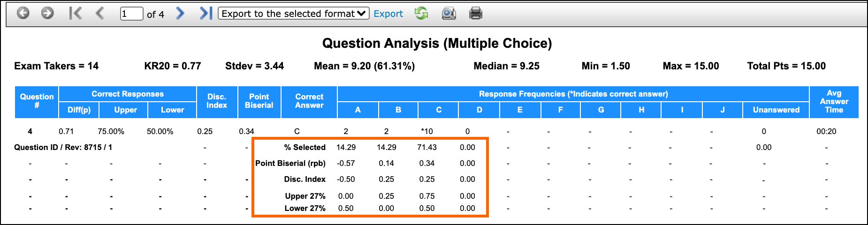Screen dimensions: 868x225
Task: Click the Correct Answer column header
Action: [x=309, y=102]
